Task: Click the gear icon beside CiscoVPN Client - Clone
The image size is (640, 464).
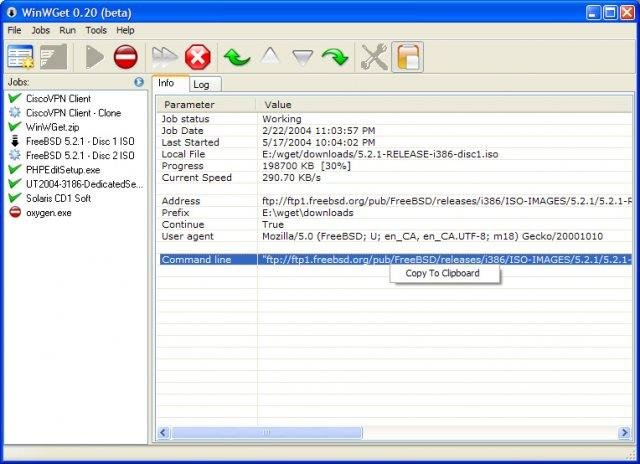Action: [x=15, y=112]
